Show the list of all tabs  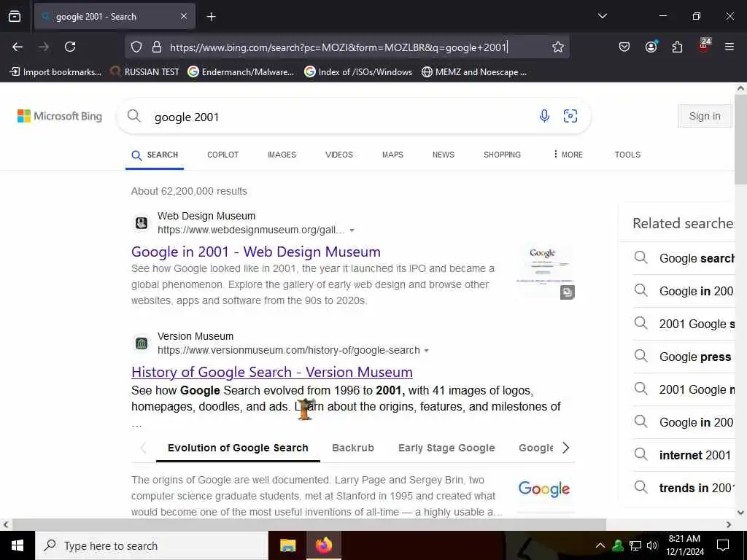[602, 16]
